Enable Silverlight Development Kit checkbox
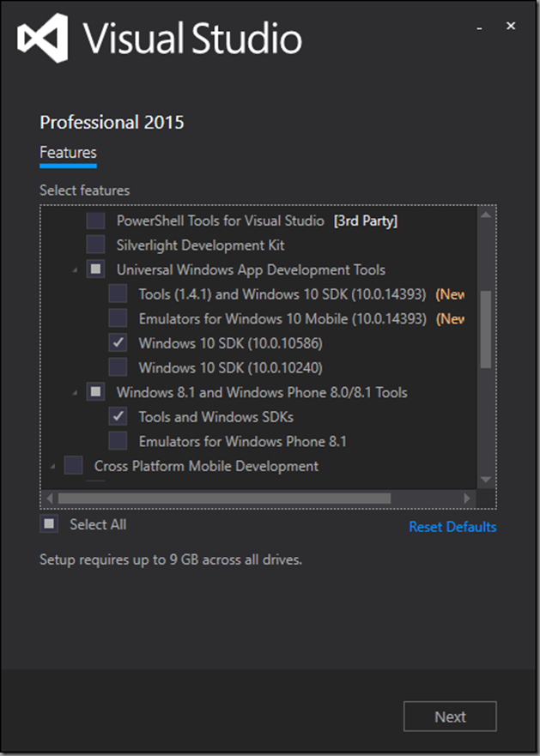540x756 pixels. pos(96,245)
